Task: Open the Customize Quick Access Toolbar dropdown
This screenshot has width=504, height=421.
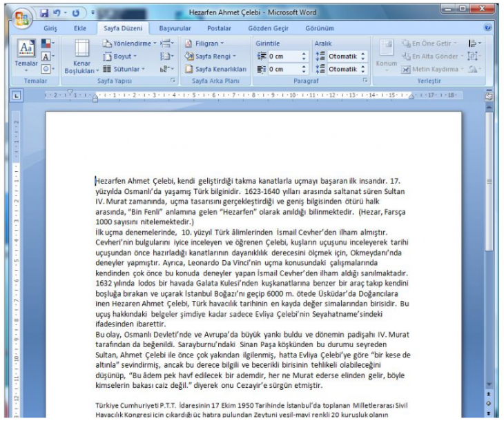Action: (x=93, y=13)
